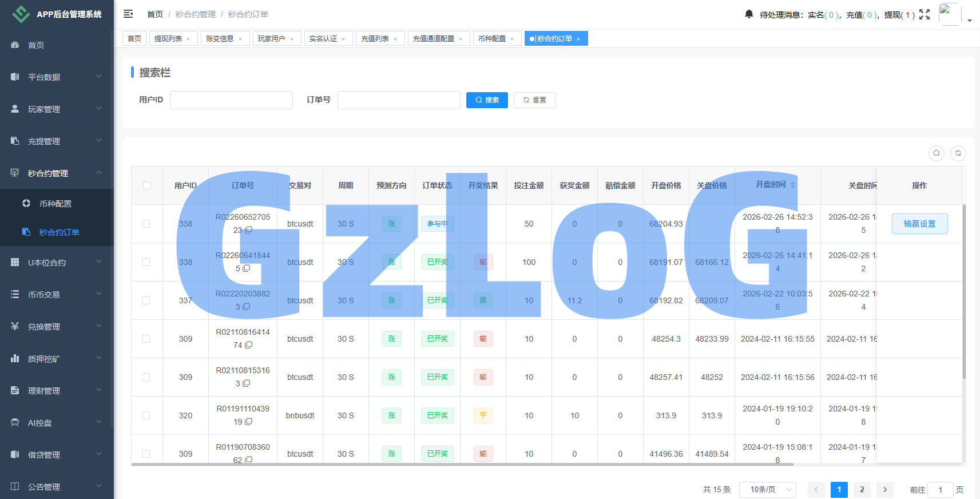Screen dimensions: 980x499
Task: Toggle fullscreen mode icon
Action: pyautogui.click(x=925, y=14)
